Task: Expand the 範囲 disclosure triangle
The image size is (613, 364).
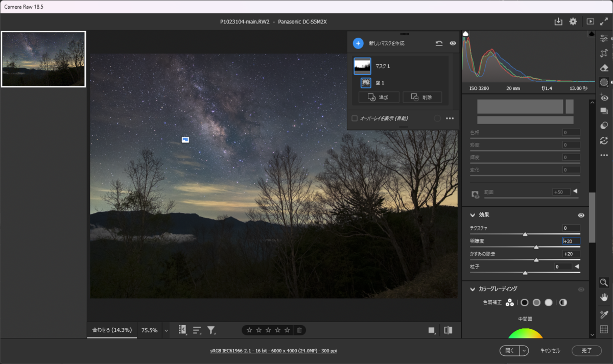Action: point(575,191)
